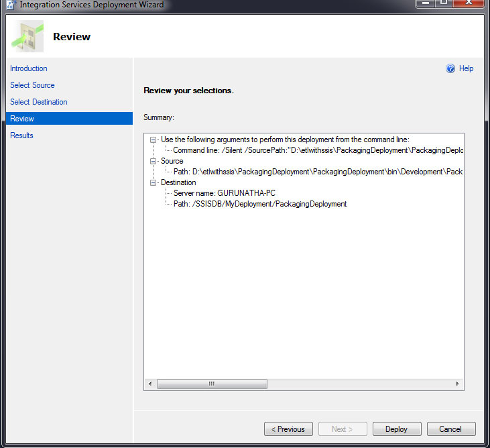Select 'Use the following arguments' heading
Viewport: 490px width, 448px height.
285,139
